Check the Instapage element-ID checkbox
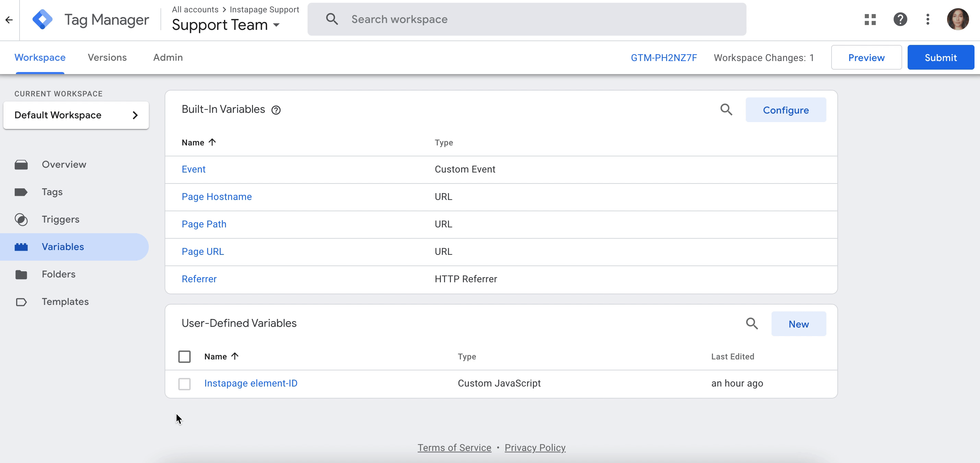 [184, 383]
